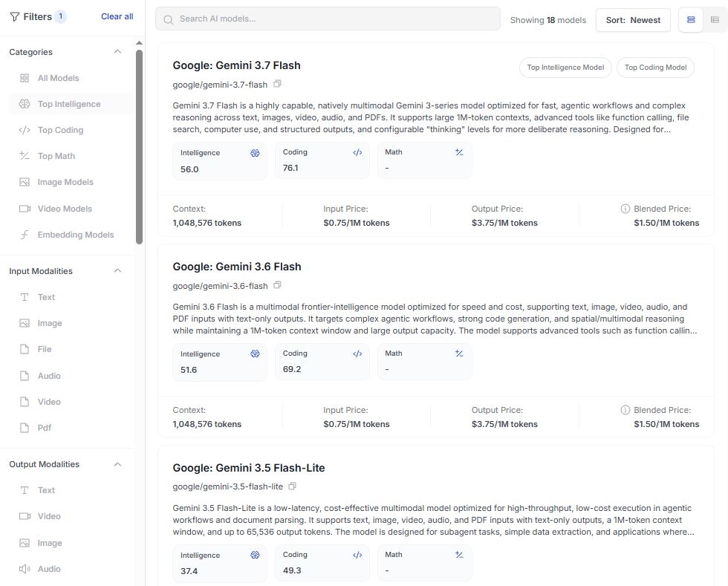
Task: Click the "Showing 18 models" text
Action: 548,20
